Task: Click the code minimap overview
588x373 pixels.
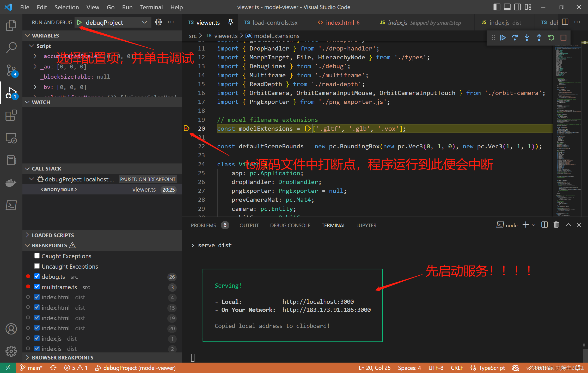Action: (x=567, y=130)
